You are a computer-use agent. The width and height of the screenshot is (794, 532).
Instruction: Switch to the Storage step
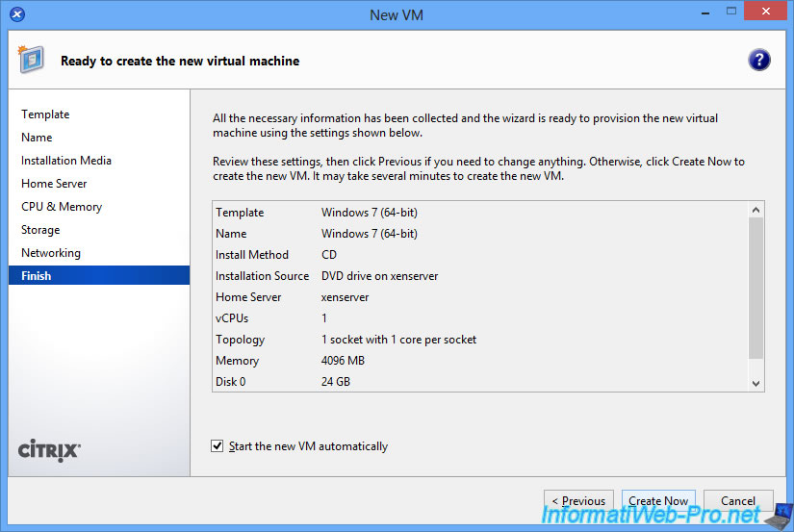(40, 230)
